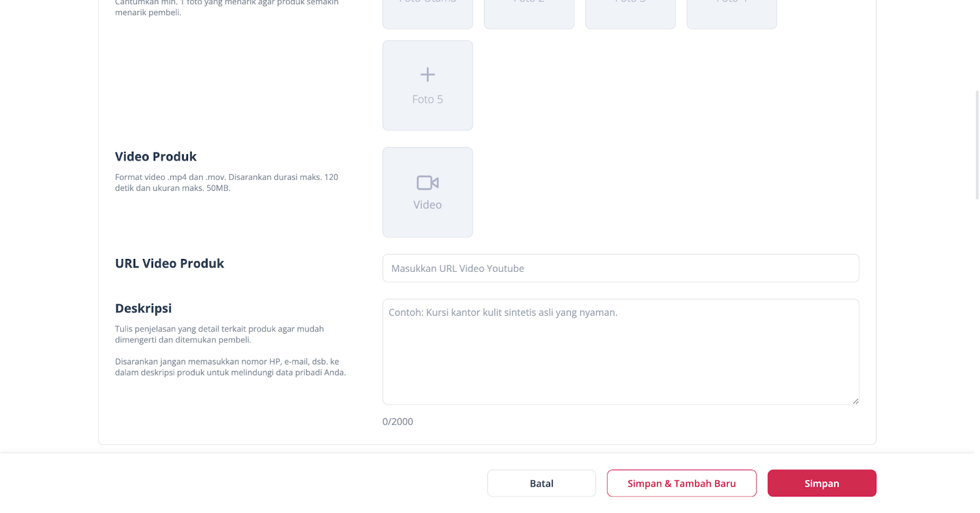Click the plus icon in Foto 5
Image resolution: width=980 pixels, height=513 pixels.
[x=428, y=75]
